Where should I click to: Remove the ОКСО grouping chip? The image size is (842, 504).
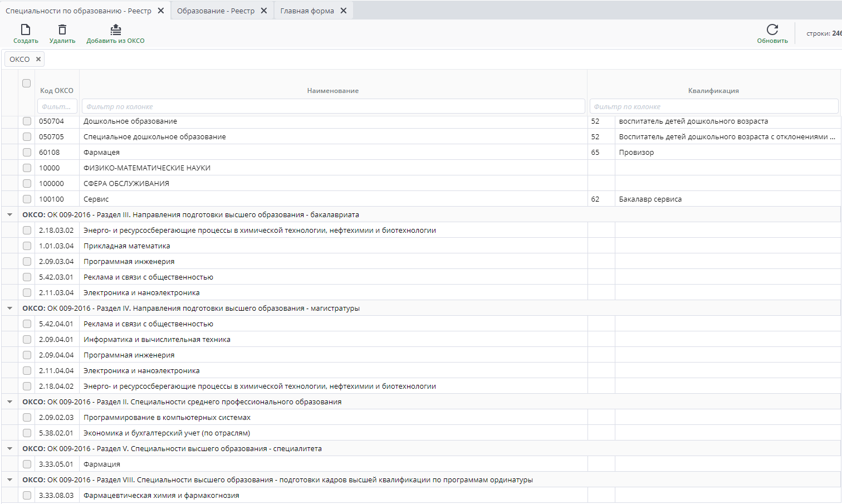38,59
